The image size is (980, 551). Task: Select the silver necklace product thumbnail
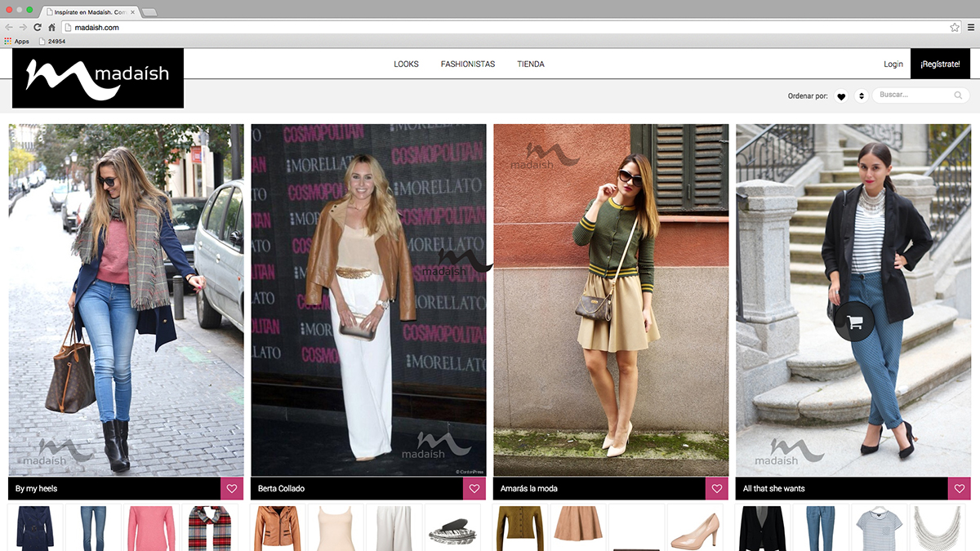click(x=937, y=527)
